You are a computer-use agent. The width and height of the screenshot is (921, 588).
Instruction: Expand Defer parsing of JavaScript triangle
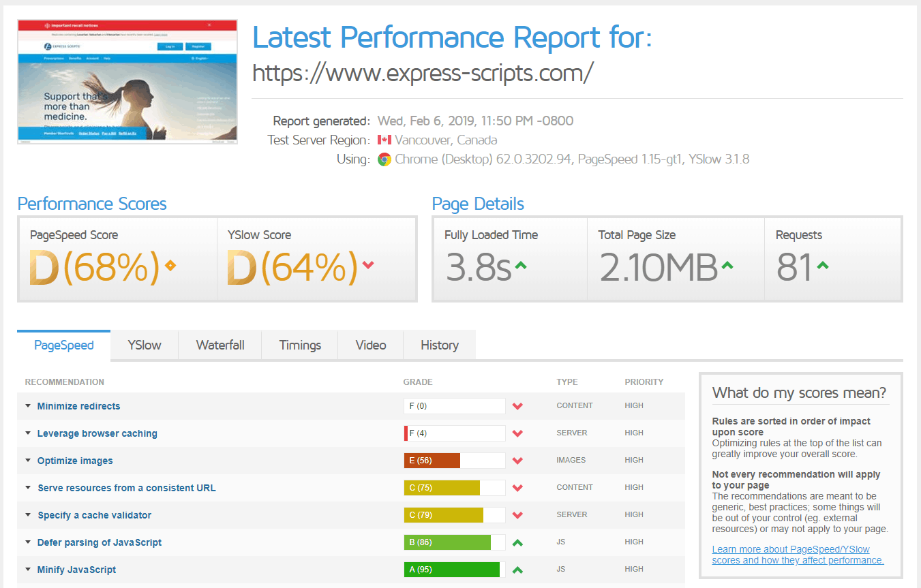(x=28, y=542)
